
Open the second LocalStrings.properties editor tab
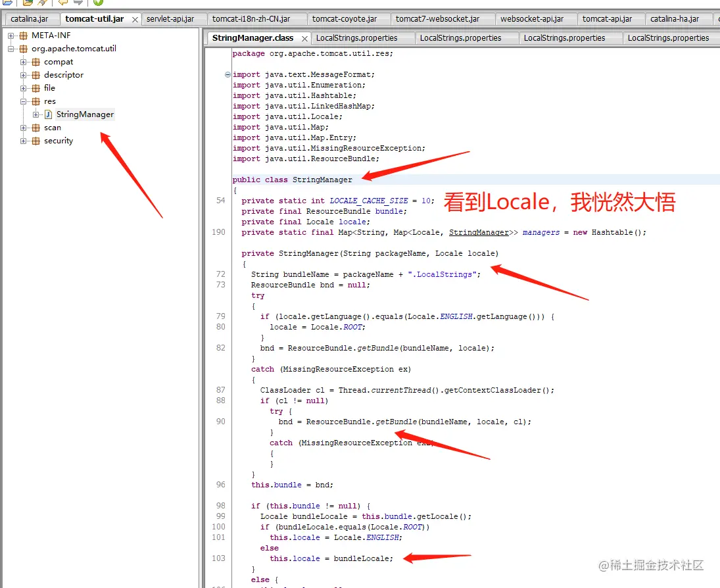click(x=460, y=38)
